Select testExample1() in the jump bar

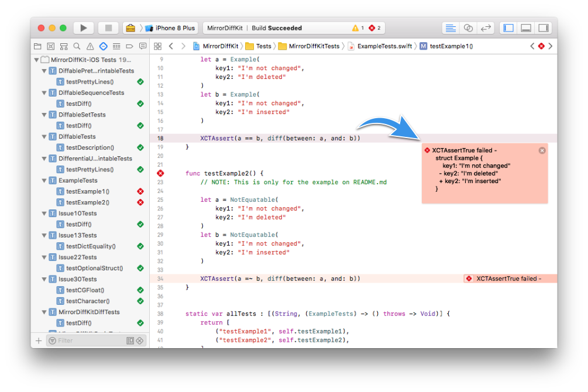pyautogui.click(x=446, y=46)
